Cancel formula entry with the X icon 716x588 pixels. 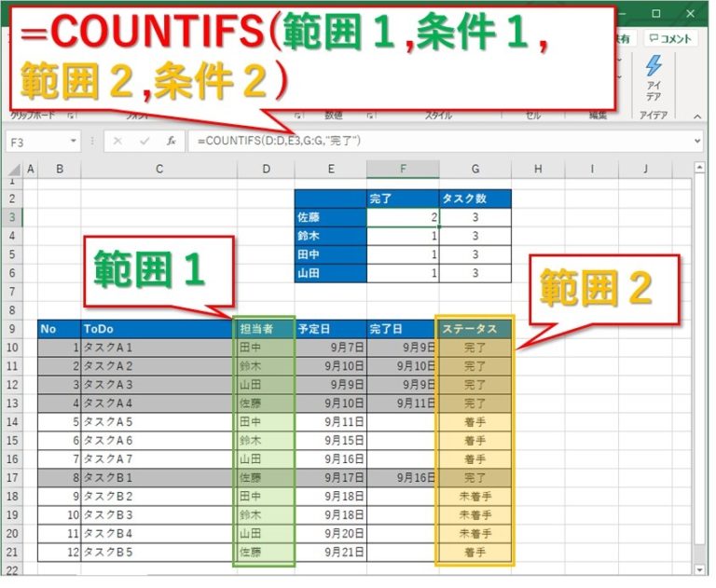(117, 142)
